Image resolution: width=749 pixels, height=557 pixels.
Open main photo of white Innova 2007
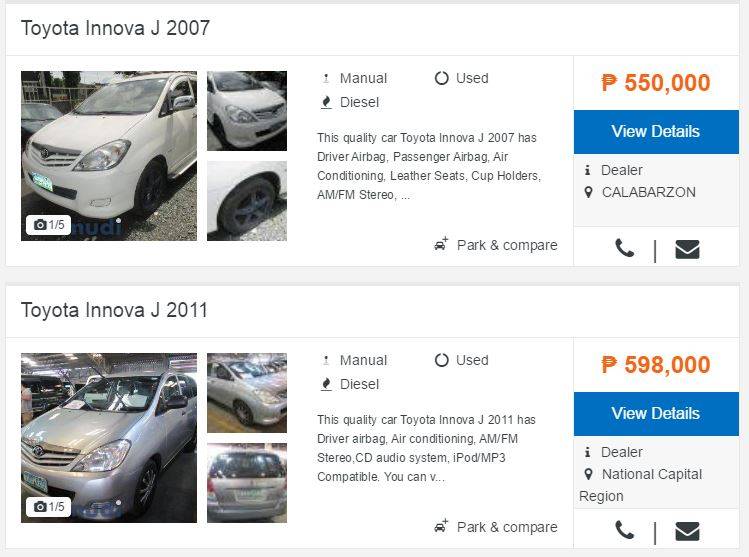(x=109, y=156)
